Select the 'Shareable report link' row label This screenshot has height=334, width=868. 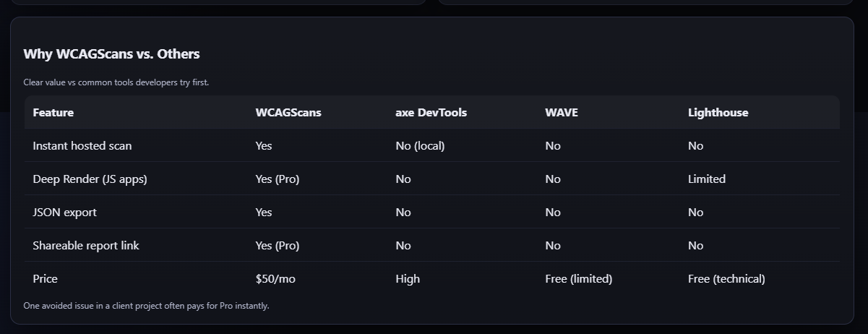tap(86, 246)
